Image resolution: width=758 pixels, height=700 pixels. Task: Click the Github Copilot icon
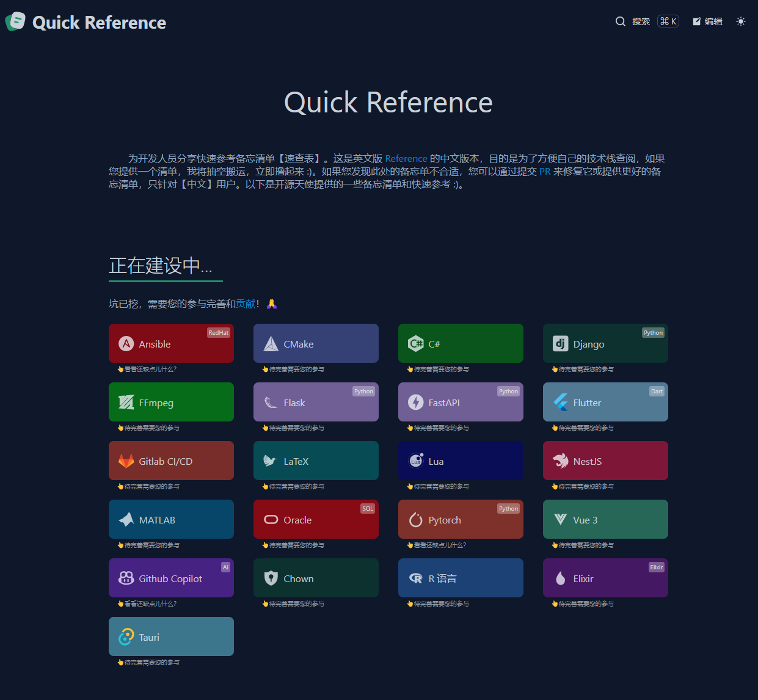[126, 578]
